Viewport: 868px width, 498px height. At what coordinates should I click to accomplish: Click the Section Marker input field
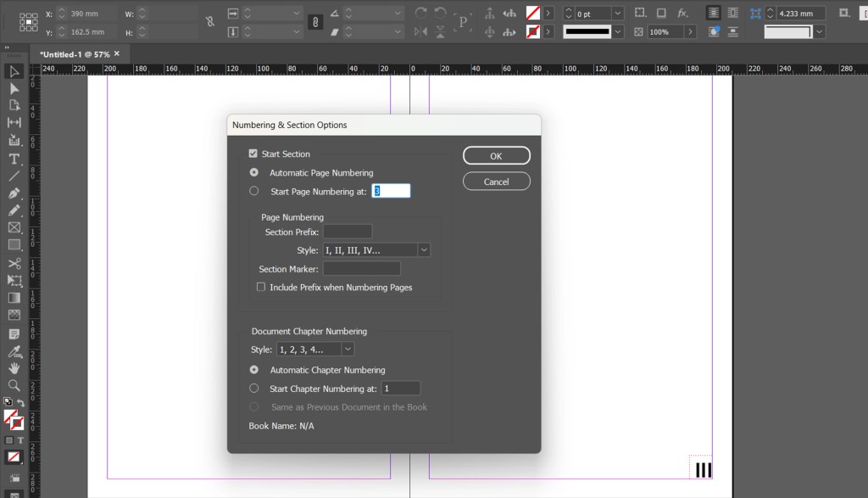click(x=361, y=269)
